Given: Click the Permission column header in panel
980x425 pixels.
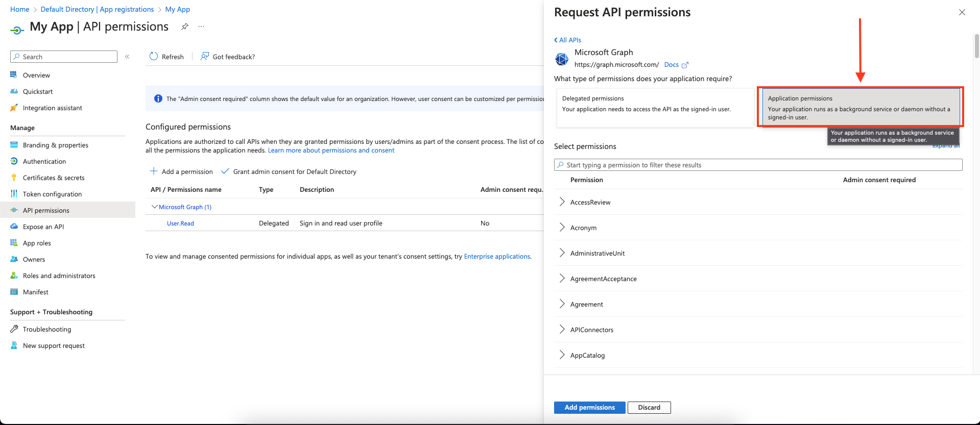Looking at the screenshot, I should (586, 180).
